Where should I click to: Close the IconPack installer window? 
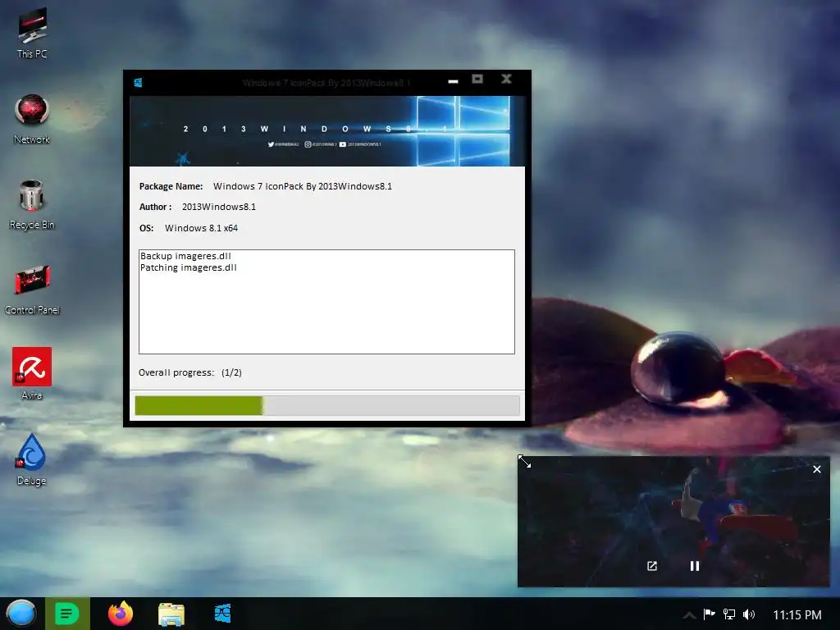tap(506, 79)
